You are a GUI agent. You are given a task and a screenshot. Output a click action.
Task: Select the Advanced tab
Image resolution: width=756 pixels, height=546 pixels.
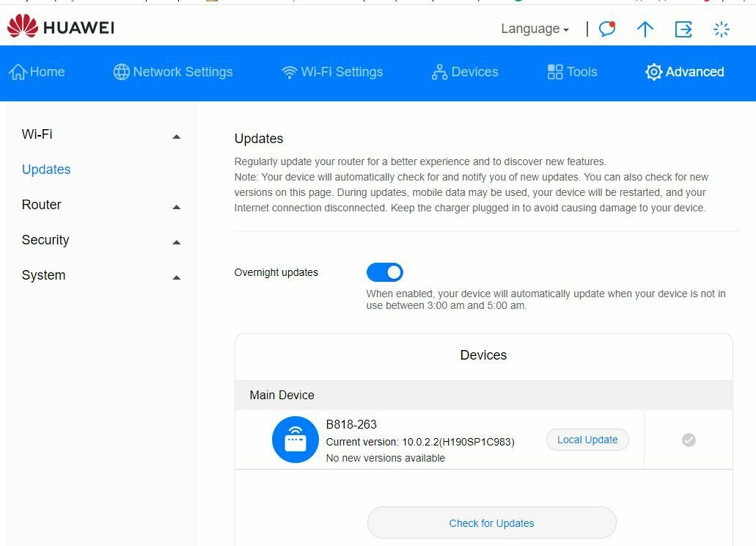coord(685,72)
